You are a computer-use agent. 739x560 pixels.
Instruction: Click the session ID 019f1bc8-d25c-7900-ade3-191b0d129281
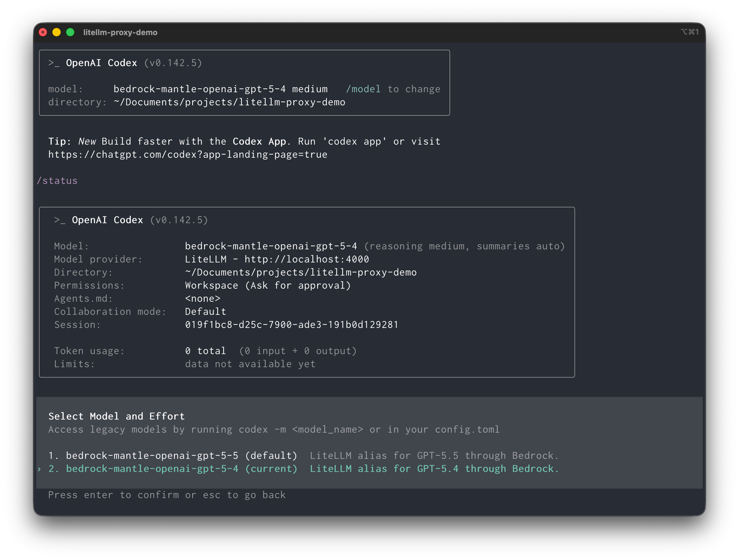click(x=292, y=324)
